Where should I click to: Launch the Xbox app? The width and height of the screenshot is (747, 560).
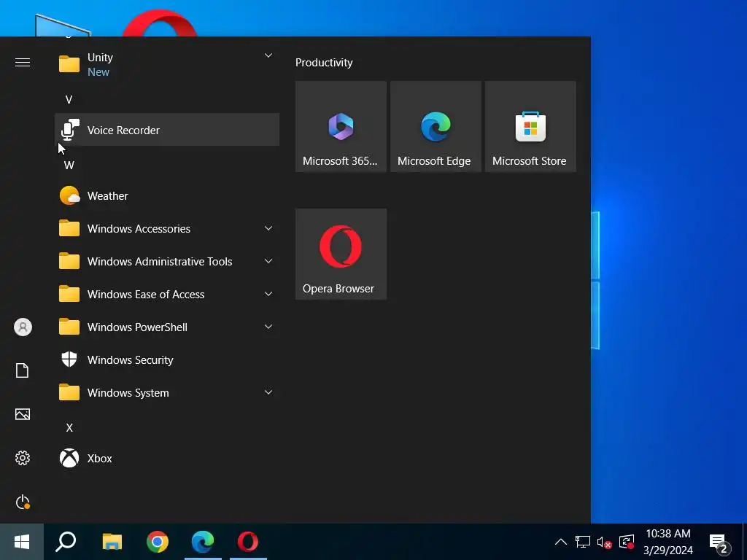tap(167, 458)
